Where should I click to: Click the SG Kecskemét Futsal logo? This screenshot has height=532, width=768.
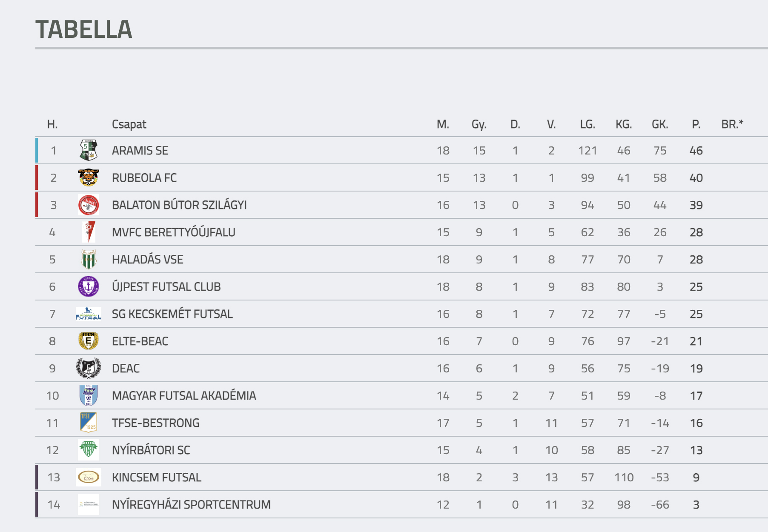89,314
